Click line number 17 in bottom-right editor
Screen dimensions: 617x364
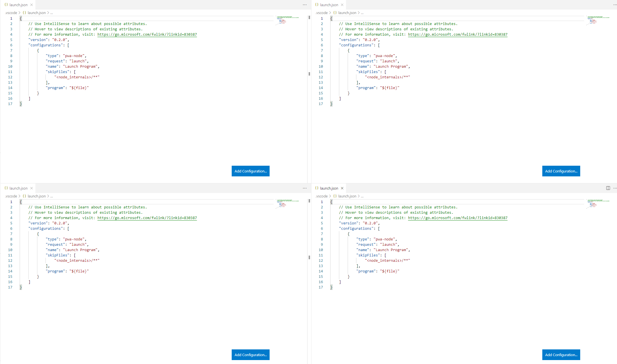click(x=321, y=287)
